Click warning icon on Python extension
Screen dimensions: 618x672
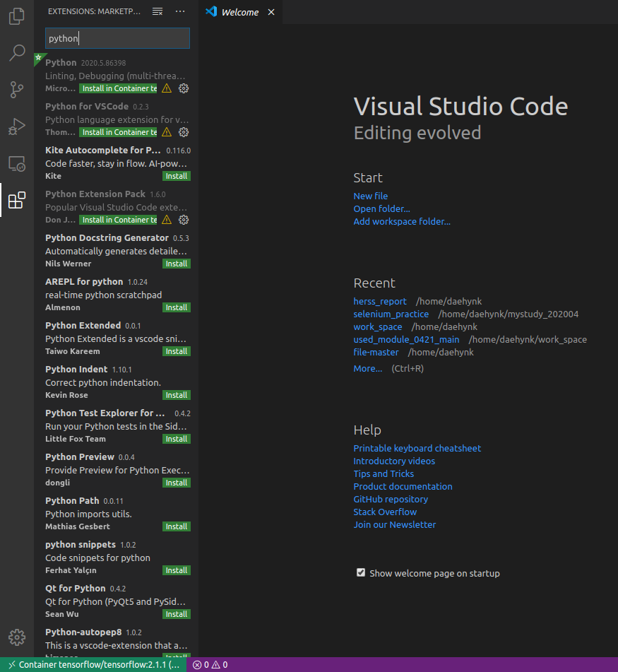pyautogui.click(x=167, y=88)
